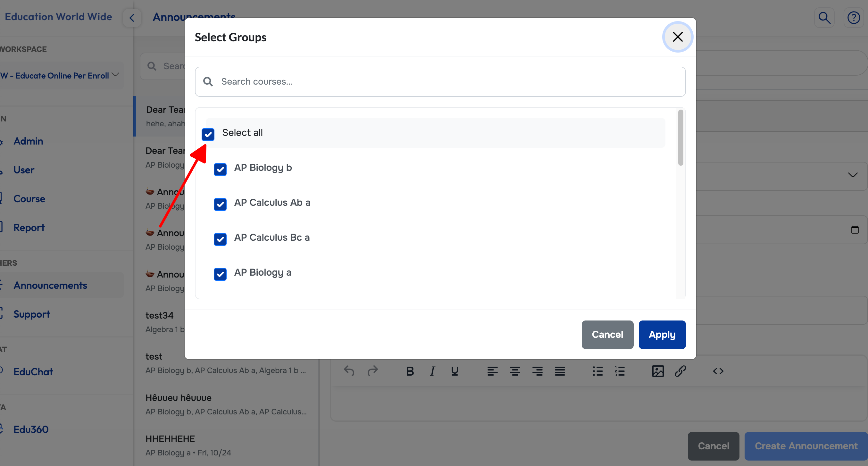Collapse the sidebar with chevron button
The width and height of the screenshot is (868, 466).
click(132, 18)
